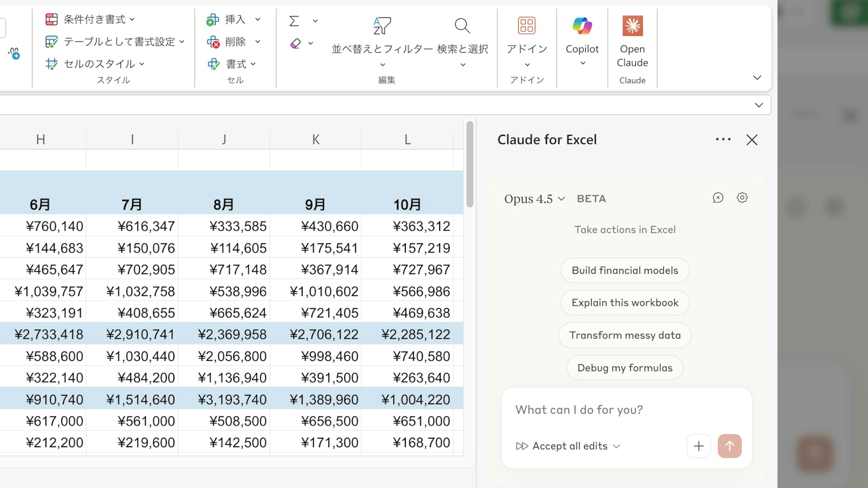The height and width of the screenshot is (488, 868).
Task: Click the Open Claude ribbon icon
Action: pyautogui.click(x=632, y=26)
